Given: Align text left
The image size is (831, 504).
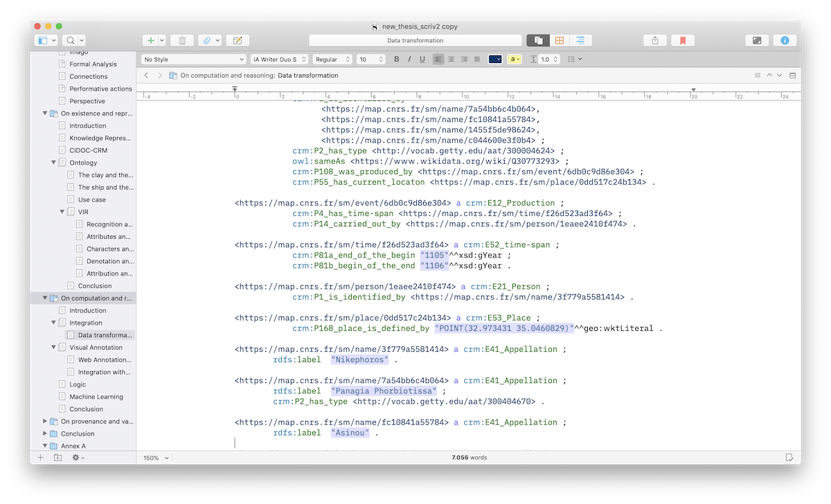Looking at the screenshot, I should tap(438, 60).
